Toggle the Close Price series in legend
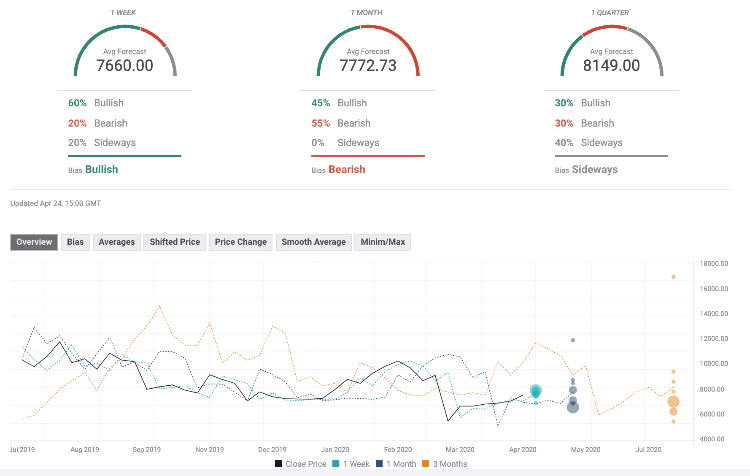 pyautogui.click(x=305, y=464)
